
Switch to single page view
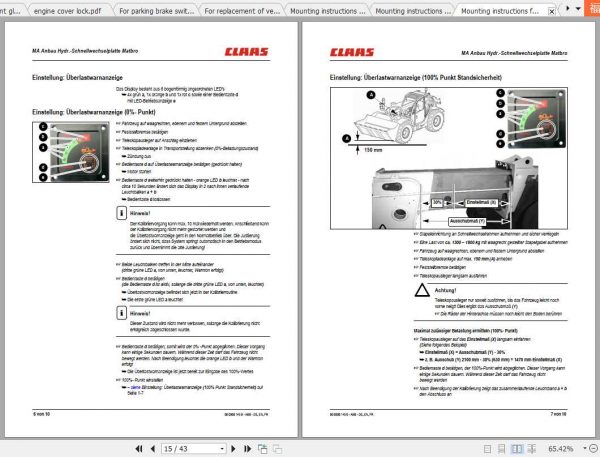(487, 449)
